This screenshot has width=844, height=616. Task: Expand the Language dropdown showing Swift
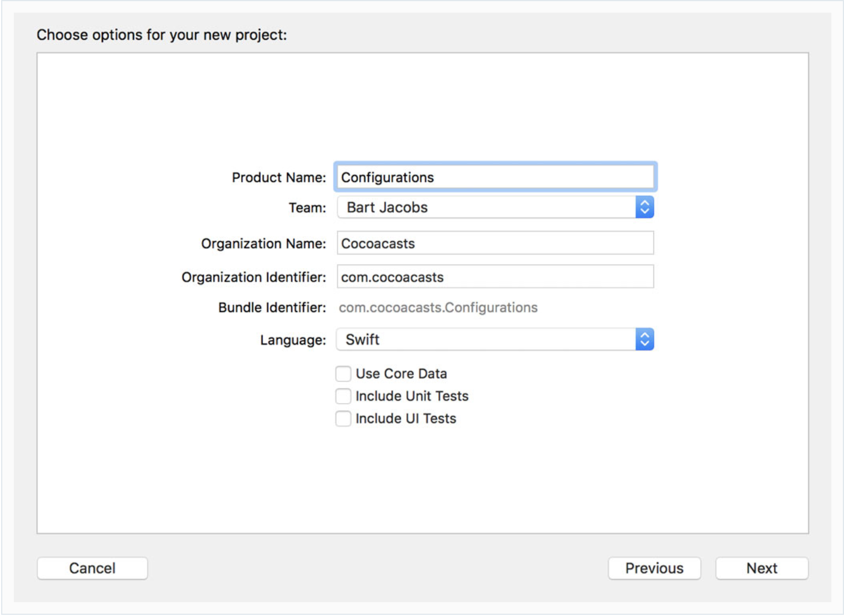tap(486, 340)
